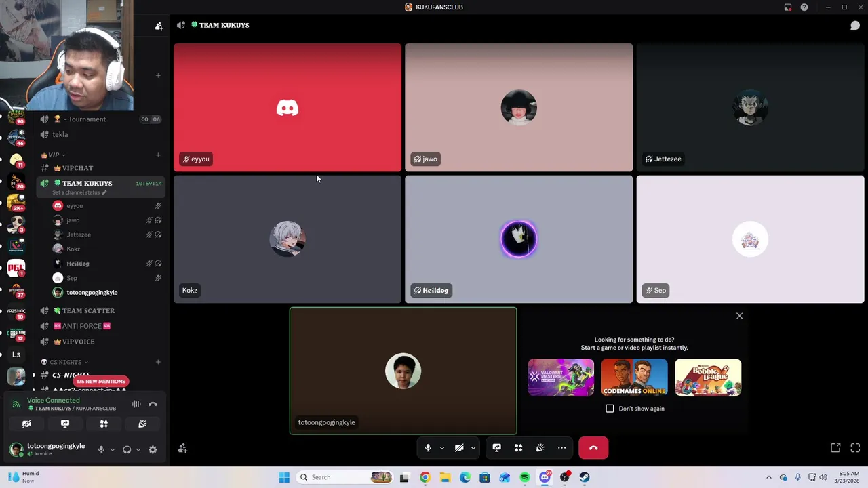Screen dimensions: 868x488
Task: Launch Babble League activity card
Action: point(708,378)
